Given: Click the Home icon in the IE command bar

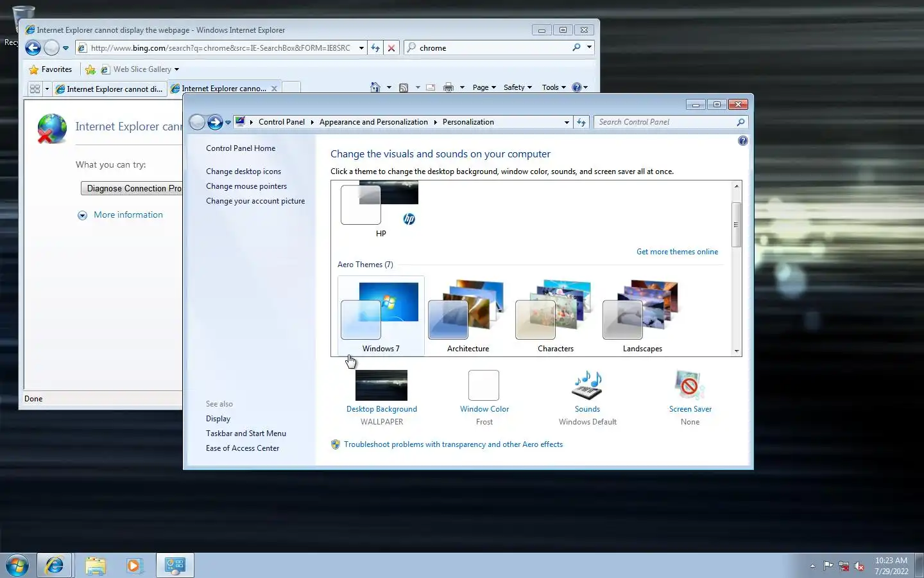Looking at the screenshot, I should pos(375,87).
